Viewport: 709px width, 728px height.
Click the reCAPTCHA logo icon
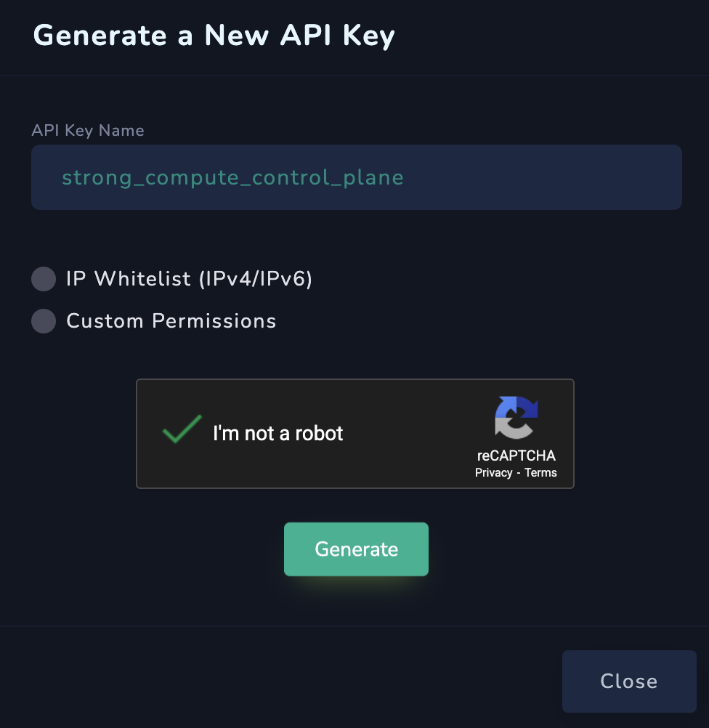point(516,418)
